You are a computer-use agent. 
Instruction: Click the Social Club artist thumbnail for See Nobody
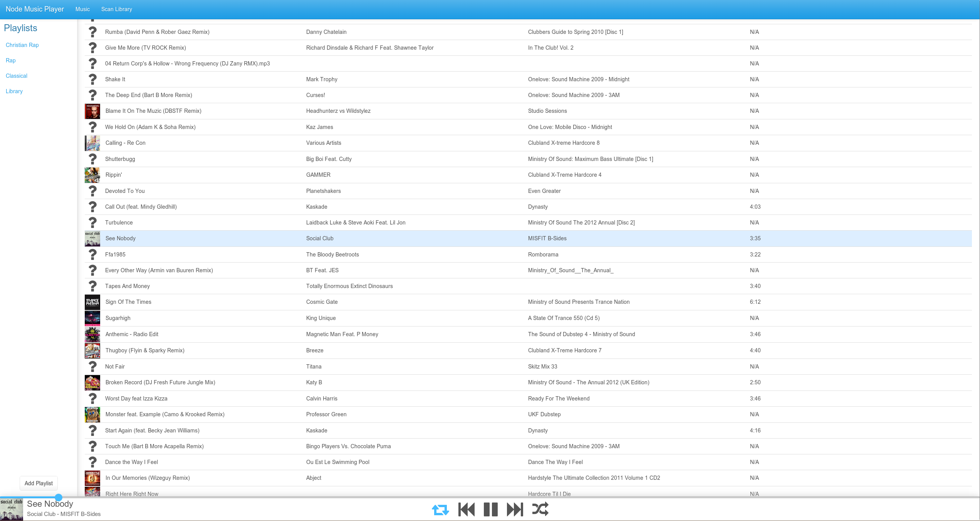point(92,238)
